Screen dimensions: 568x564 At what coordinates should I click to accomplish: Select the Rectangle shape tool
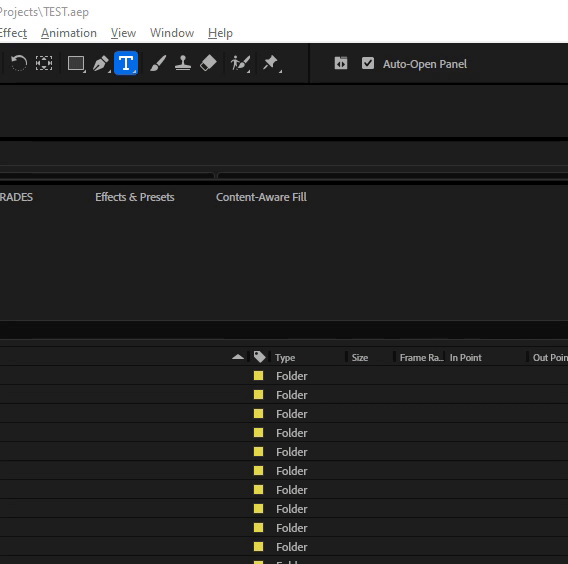[76, 64]
